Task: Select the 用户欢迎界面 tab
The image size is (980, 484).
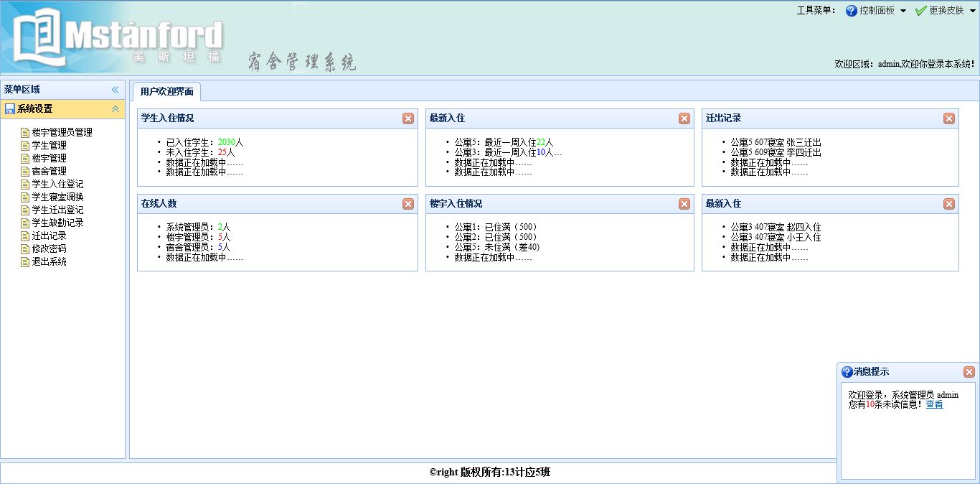Action: point(166,92)
